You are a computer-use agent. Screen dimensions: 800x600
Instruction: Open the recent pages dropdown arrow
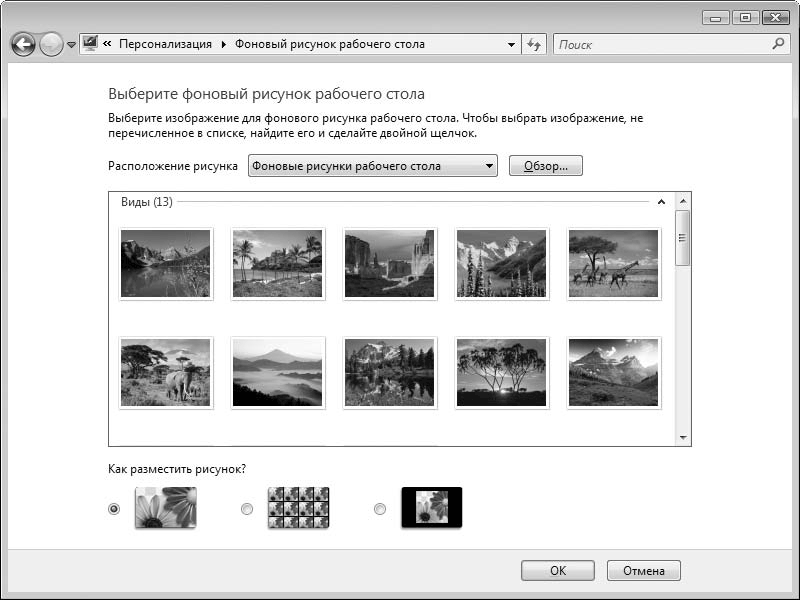point(71,45)
